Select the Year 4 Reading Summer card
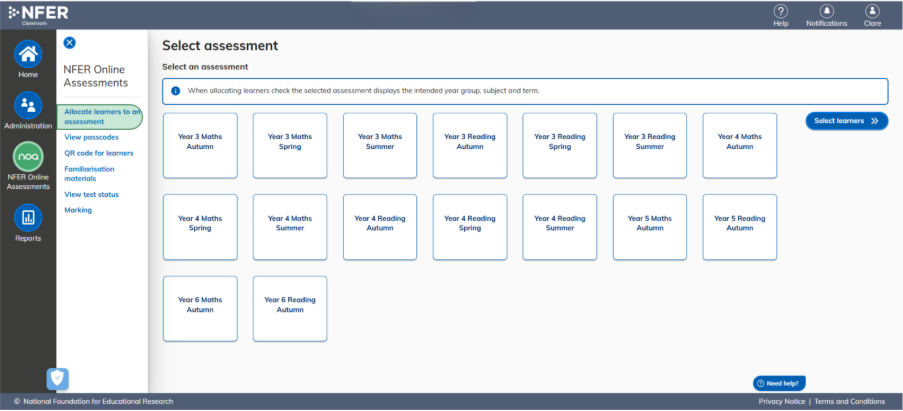 point(560,227)
